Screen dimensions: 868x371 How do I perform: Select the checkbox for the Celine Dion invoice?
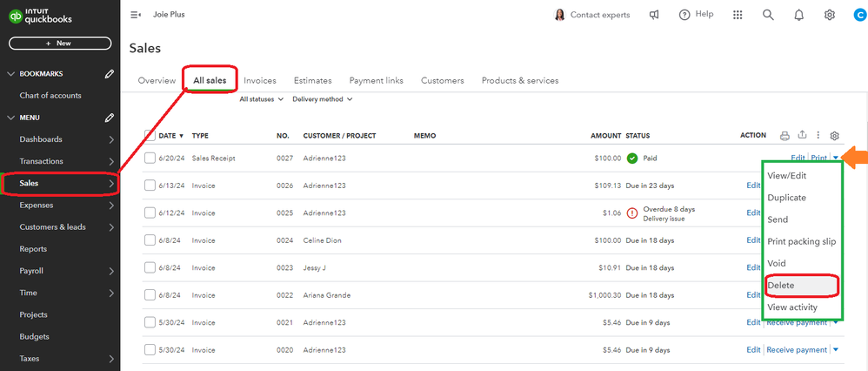pos(150,240)
